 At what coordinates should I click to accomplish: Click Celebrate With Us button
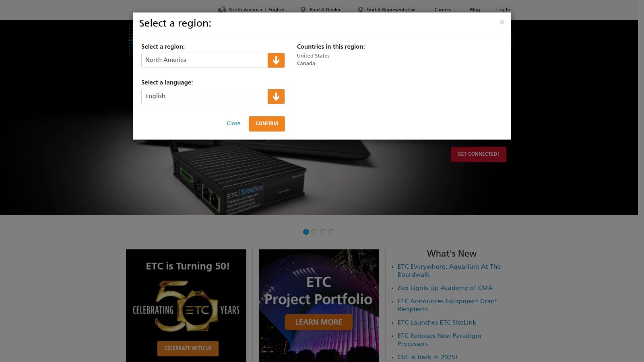point(188,349)
